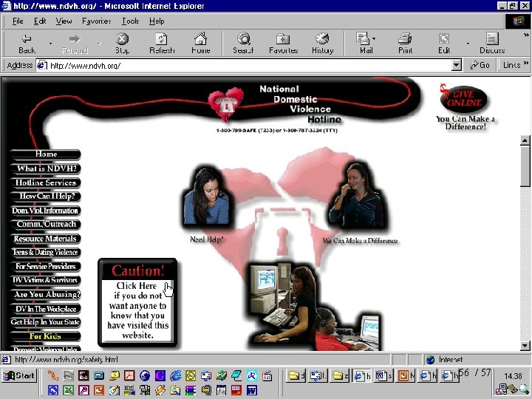Click the Go button
The image size is (532, 399).
480,65
